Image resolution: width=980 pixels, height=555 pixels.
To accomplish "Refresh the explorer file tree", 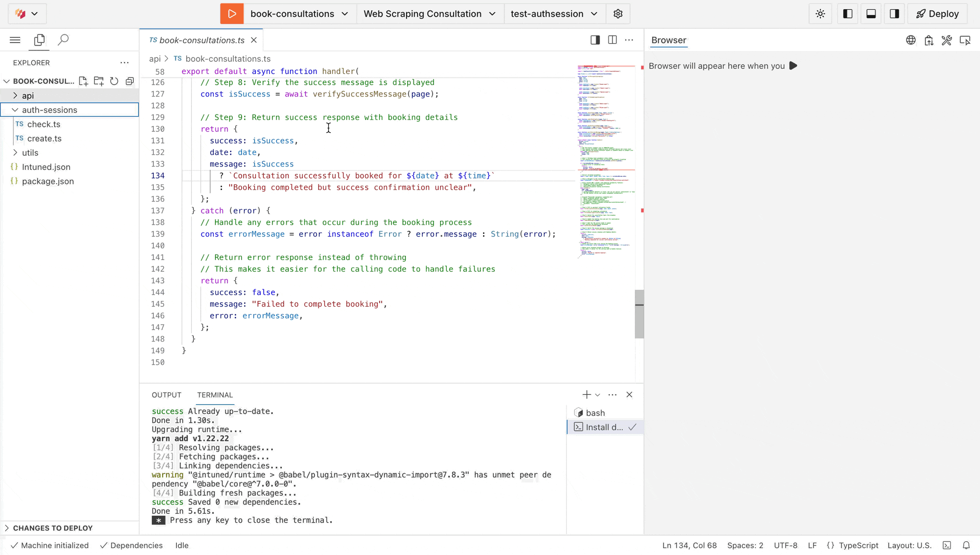I will 114,81.
